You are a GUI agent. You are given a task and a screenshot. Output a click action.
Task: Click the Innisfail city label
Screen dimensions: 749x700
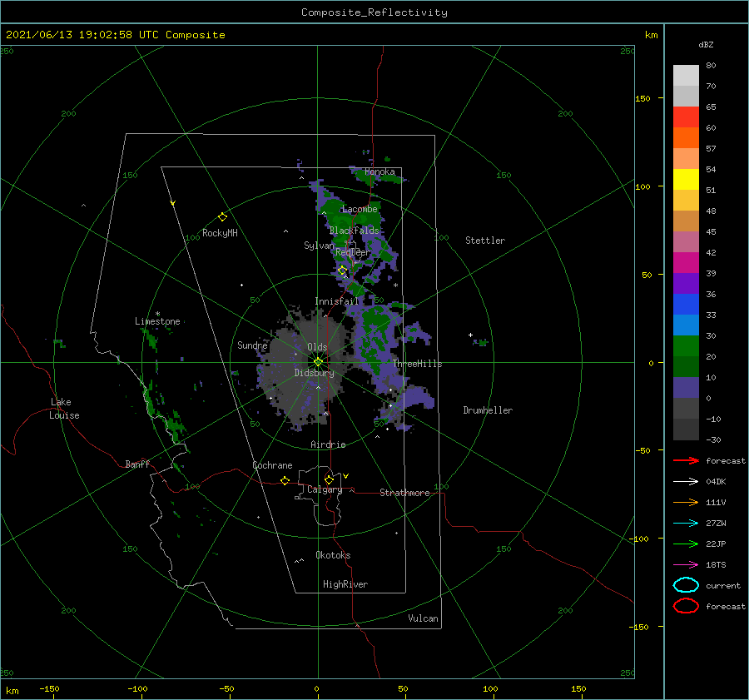pos(336,301)
